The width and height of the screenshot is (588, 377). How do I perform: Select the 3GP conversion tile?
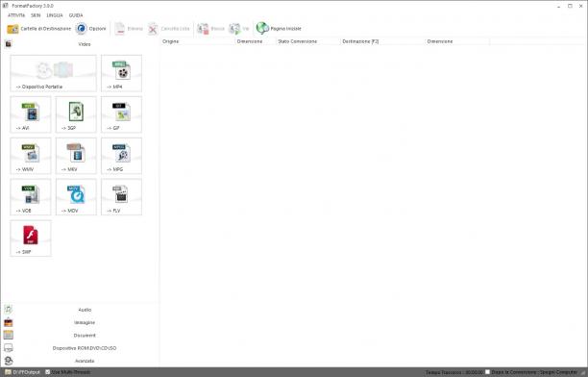pyautogui.click(x=76, y=114)
